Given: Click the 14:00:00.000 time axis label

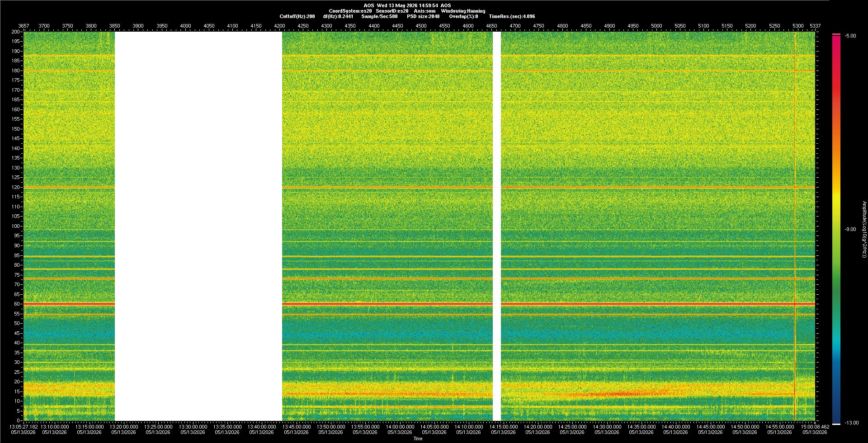Looking at the screenshot, I should click(x=400, y=427).
